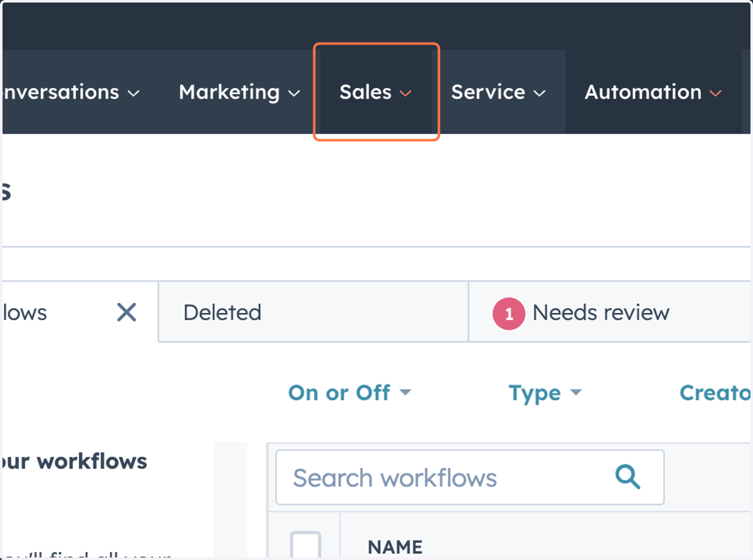Sort by the NAME column header
This screenshot has width=753, height=560.
[395, 547]
